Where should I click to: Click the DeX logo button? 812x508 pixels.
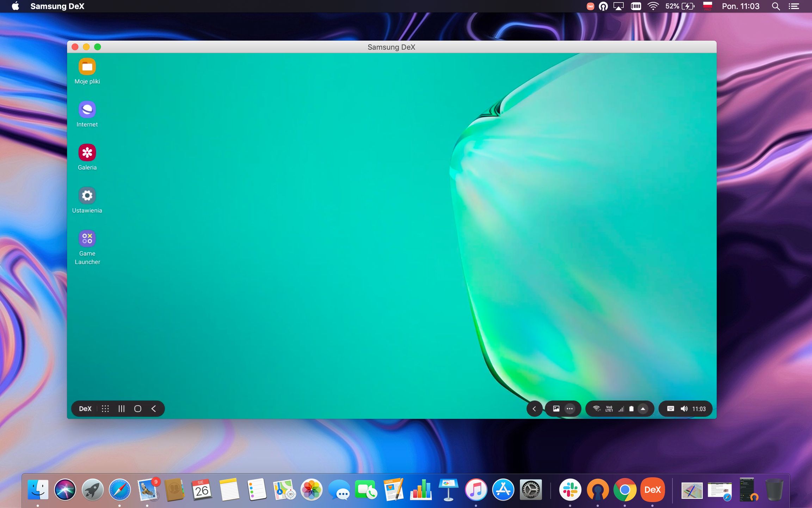85,409
